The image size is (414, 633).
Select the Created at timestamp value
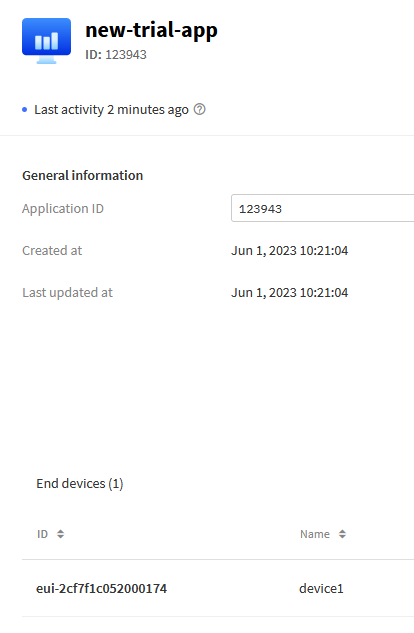point(289,250)
